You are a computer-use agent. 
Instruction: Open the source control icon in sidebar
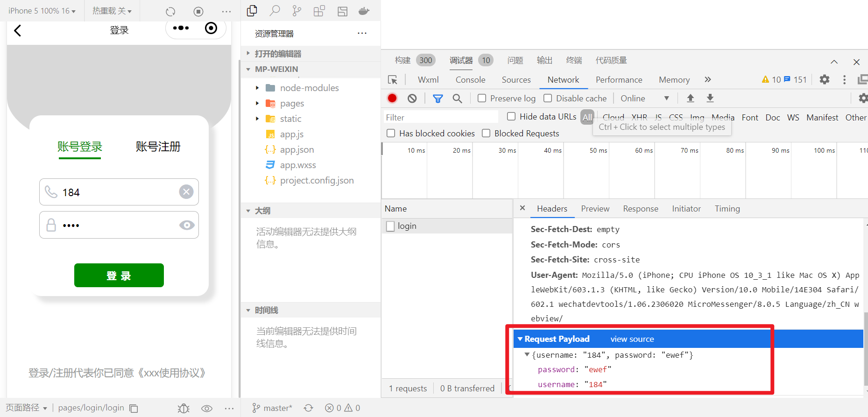[x=296, y=11]
